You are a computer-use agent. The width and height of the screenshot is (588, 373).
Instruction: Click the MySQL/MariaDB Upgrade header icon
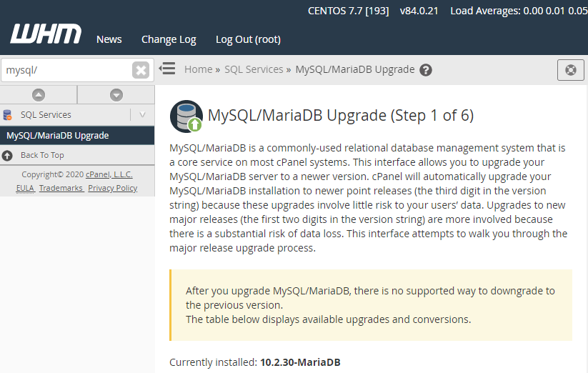[x=186, y=116]
